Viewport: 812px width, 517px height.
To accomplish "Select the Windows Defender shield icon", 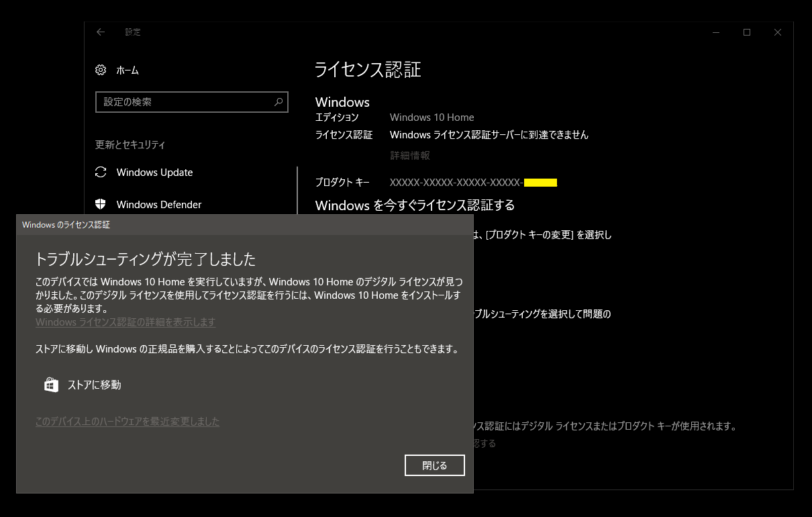I will coord(101,205).
